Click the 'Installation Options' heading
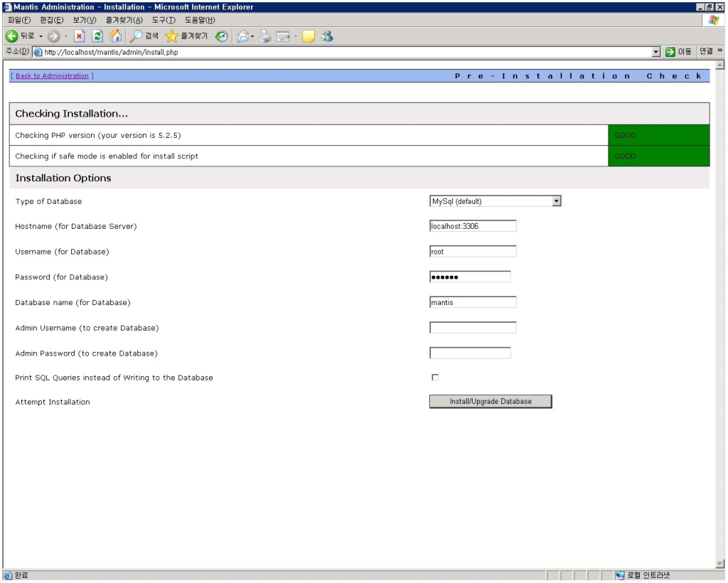728x583 pixels. (x=63, y=178)
